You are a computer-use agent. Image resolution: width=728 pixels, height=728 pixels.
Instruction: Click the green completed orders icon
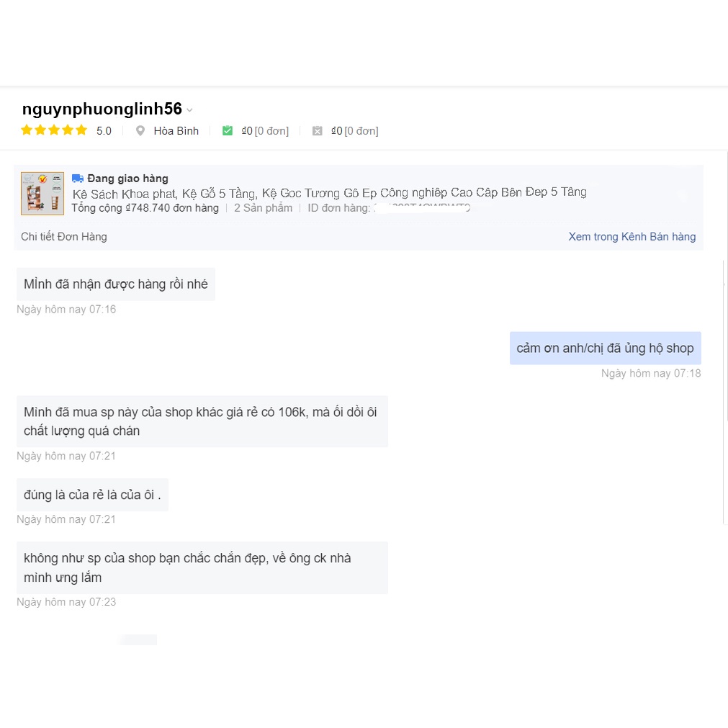228,131
